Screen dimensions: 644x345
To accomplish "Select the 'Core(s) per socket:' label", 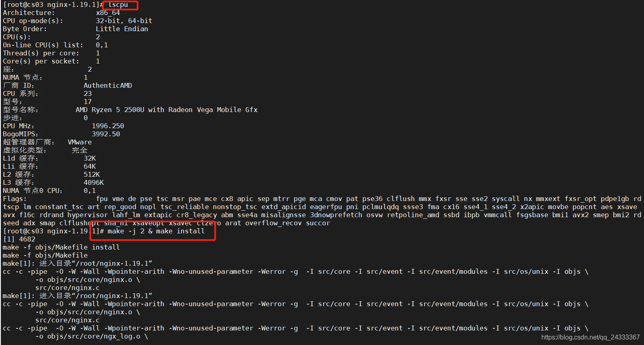I will tap(41, 61).
